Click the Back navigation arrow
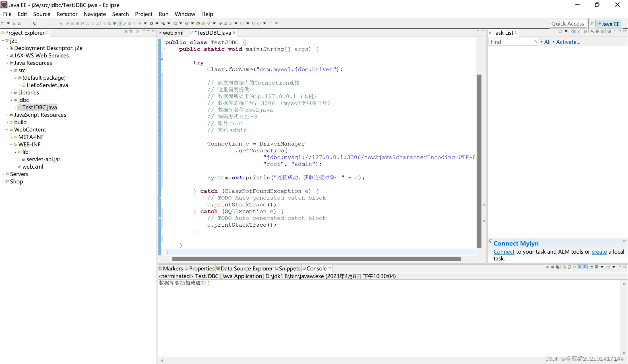The height and width of the screenshot is (364, 628). (259, 23)
